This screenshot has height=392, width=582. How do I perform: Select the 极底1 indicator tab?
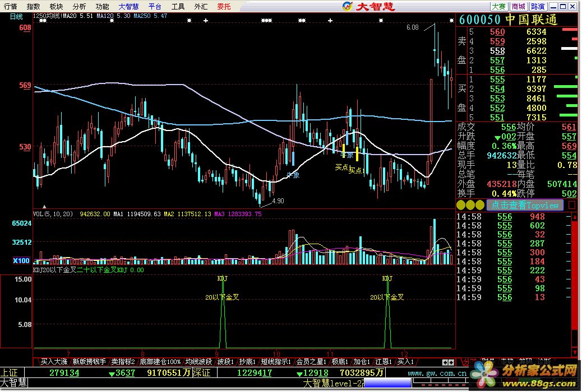[340, 362]
